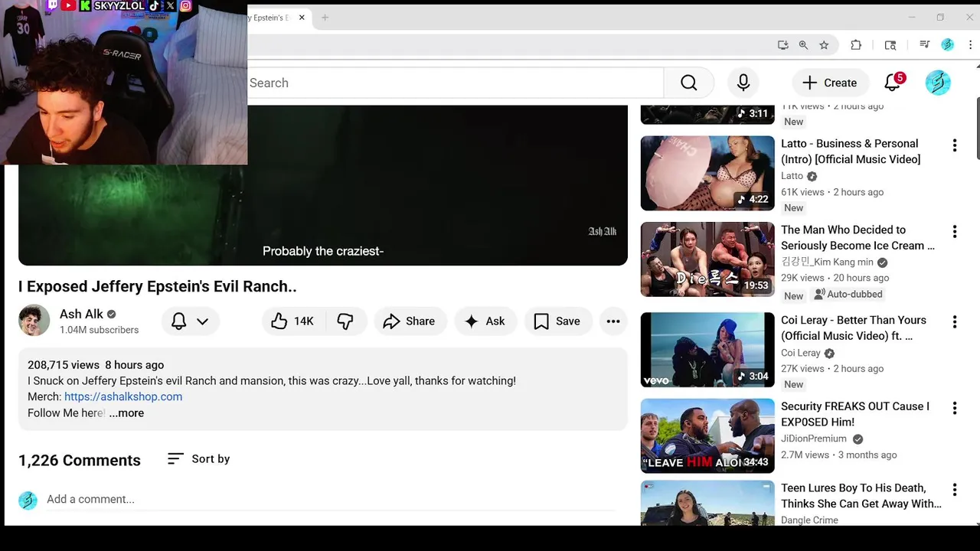The height and width of the screenshot is (551, 980).
Task: Open options for Coi Leray video
Action: click(x=955, y=321)
